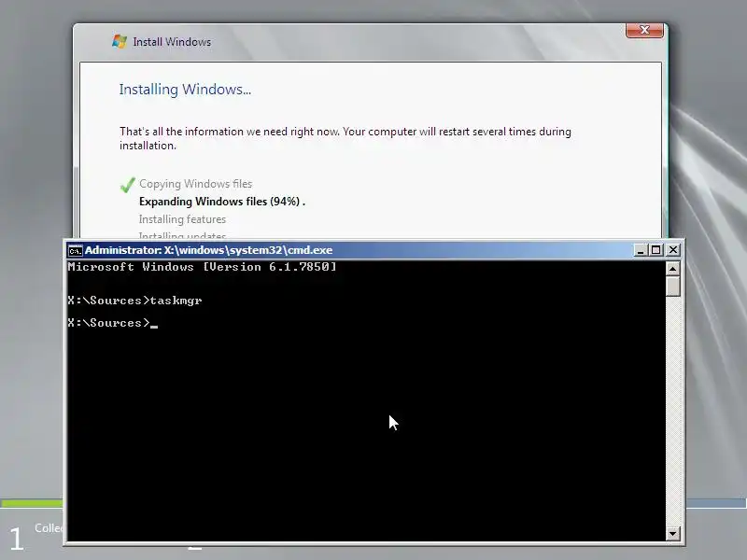
Task: Click the green checkmark next to Copying Windows files
Action: click(x=128, y=185)
